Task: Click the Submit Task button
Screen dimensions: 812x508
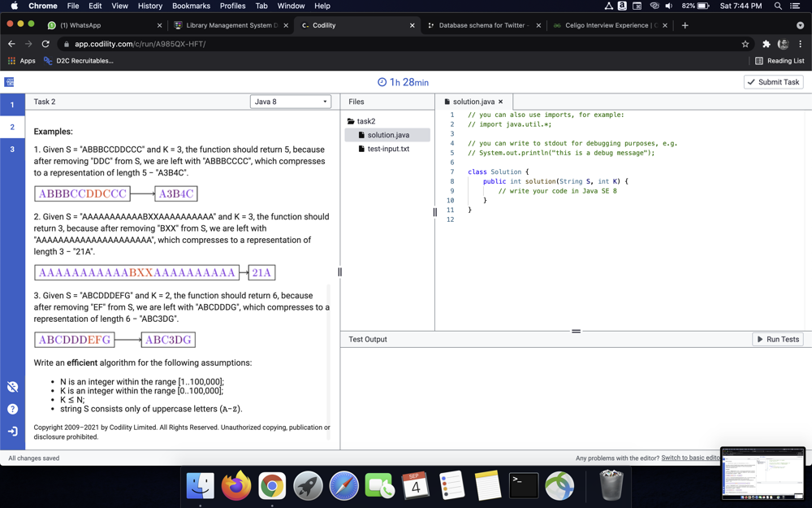Action: (774, 82)
